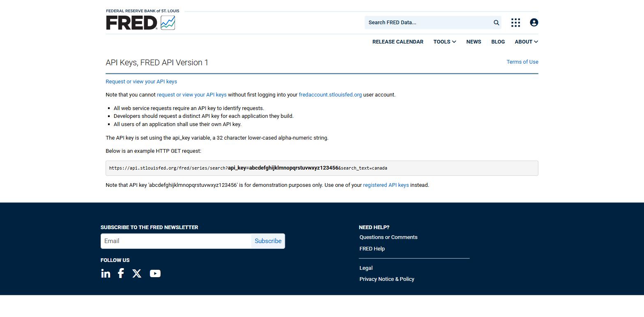Click bullet 'All web service requests require an API key'
This screenshot has width=644, height=317.
(189, 108)
